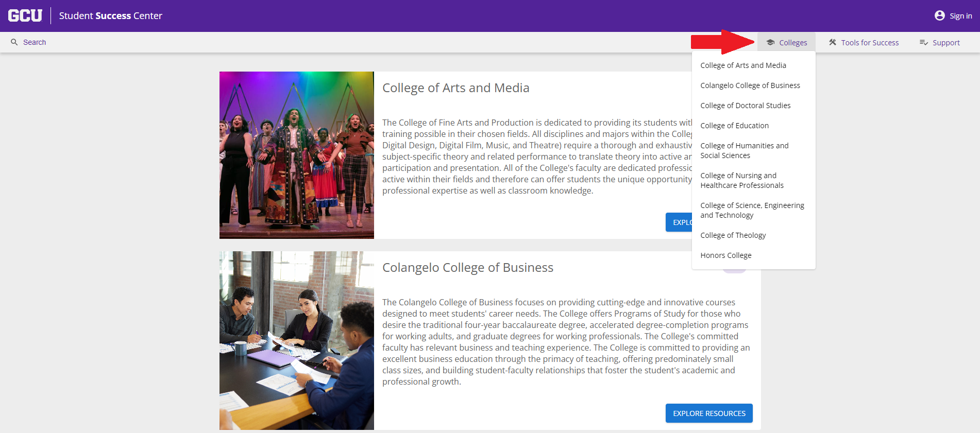Open the Colleges dropdown menu
Viewport: 980px width, 433px height.
786,43
